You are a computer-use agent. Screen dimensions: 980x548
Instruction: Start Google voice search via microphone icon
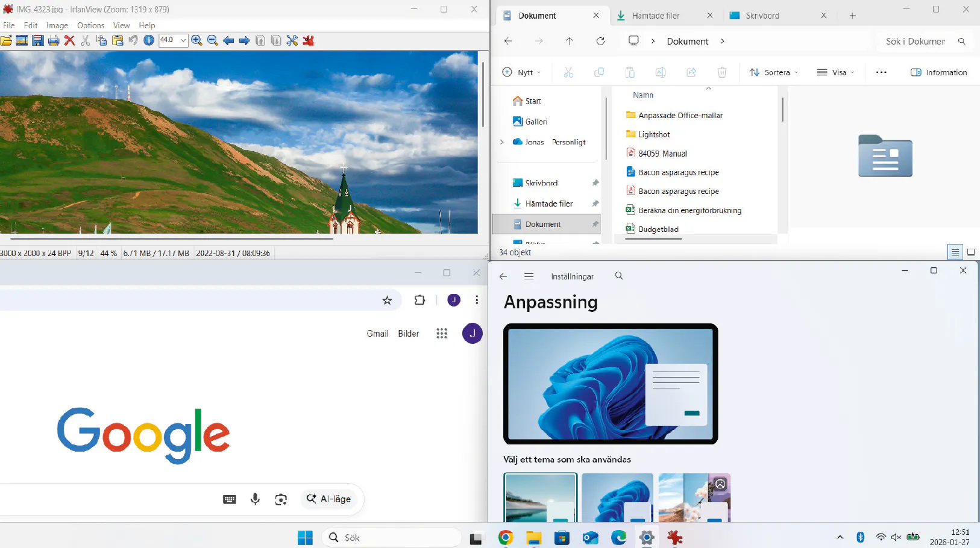[x=255, y=499]
